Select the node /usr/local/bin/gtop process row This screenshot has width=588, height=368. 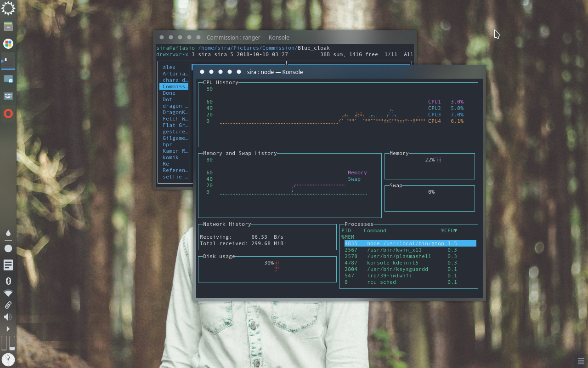click(x=410, y=243)
